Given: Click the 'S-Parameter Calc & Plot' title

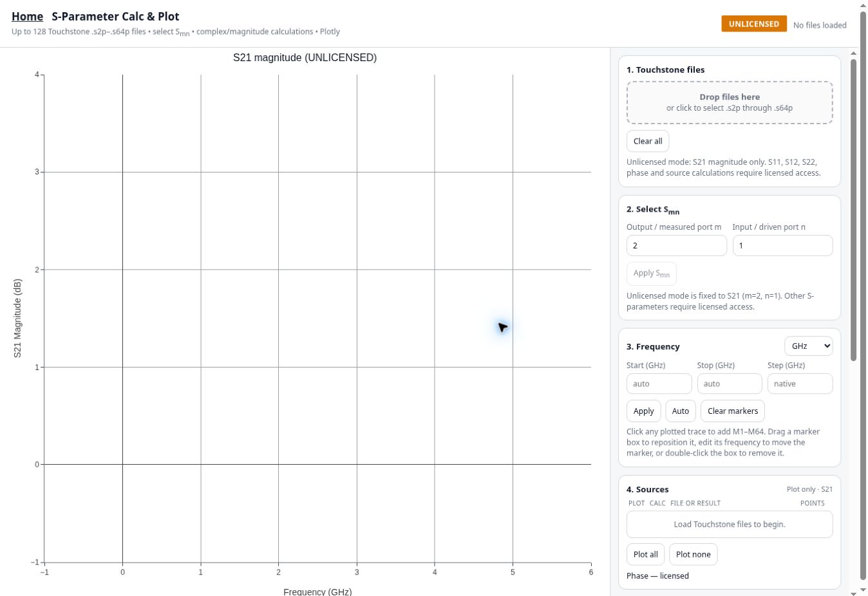Looking at the screenshot, I should [x=115, y=17].
